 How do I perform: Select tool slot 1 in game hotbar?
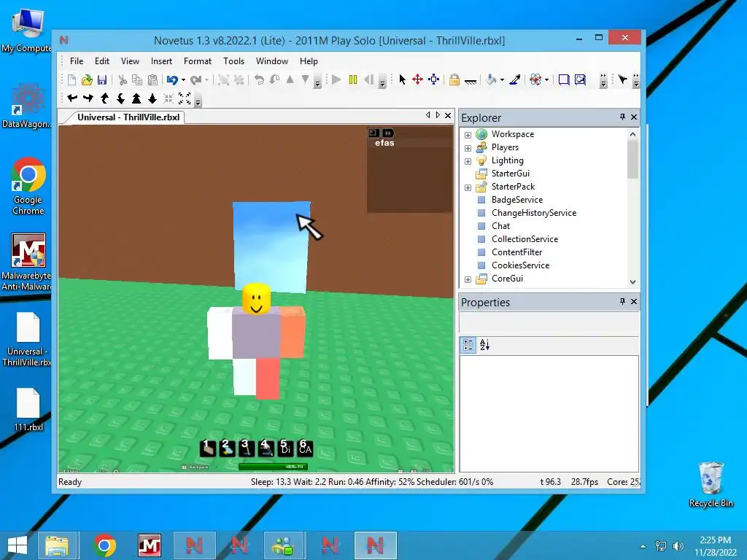[x=208, y=448]
